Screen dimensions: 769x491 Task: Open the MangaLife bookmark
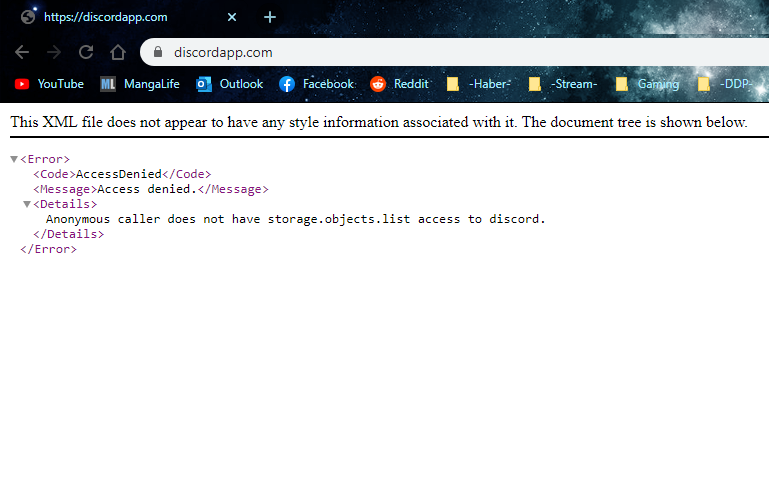[140, 84]
